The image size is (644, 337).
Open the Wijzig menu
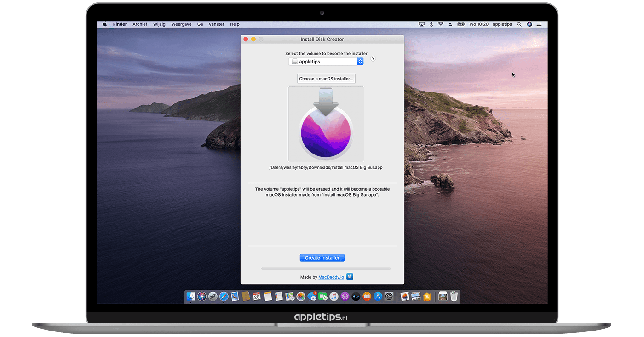pyautogui.click(x=159, y=24)
